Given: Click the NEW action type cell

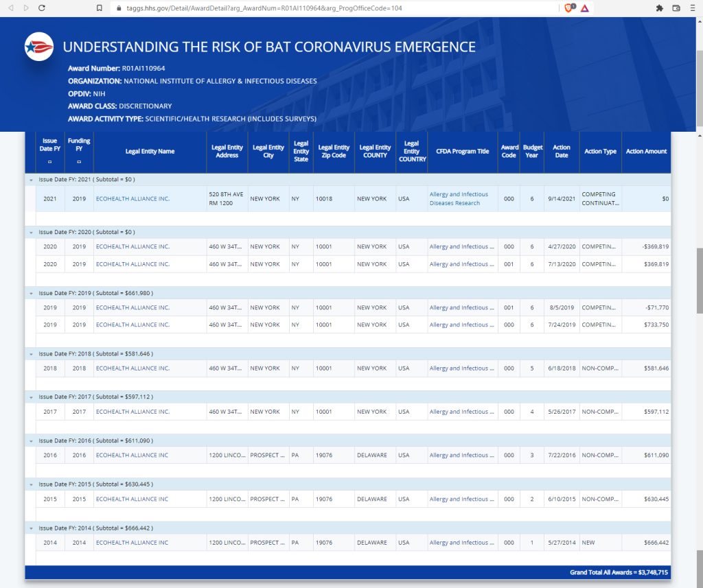Looking at the screenshot, I should [x=600, y=542].
